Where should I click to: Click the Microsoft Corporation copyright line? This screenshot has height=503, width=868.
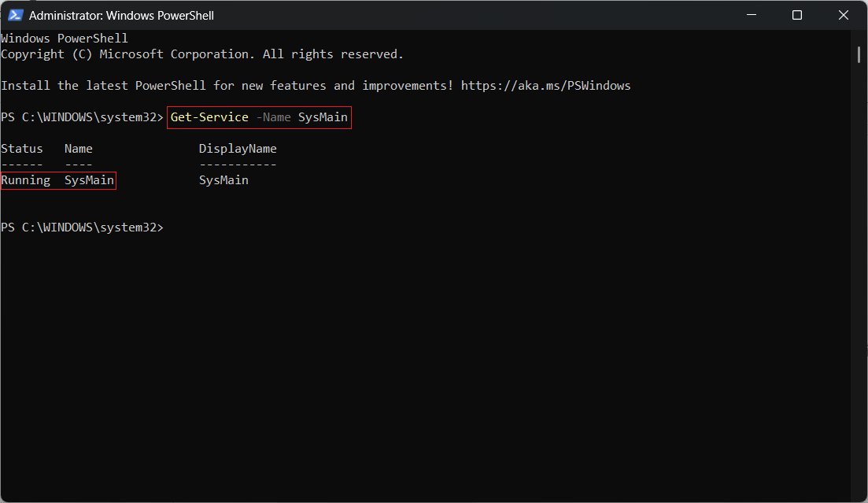click(202, 54)
